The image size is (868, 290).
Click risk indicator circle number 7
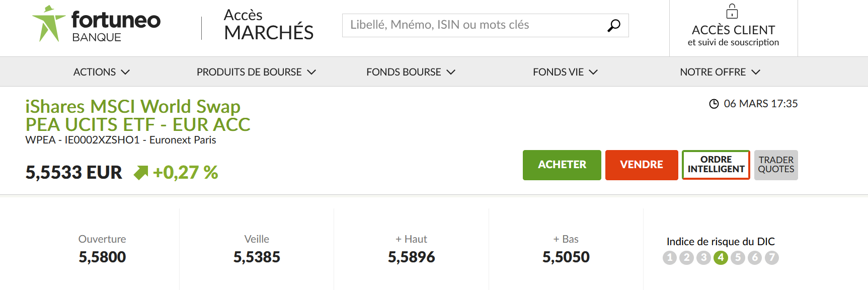pos(772,258)
